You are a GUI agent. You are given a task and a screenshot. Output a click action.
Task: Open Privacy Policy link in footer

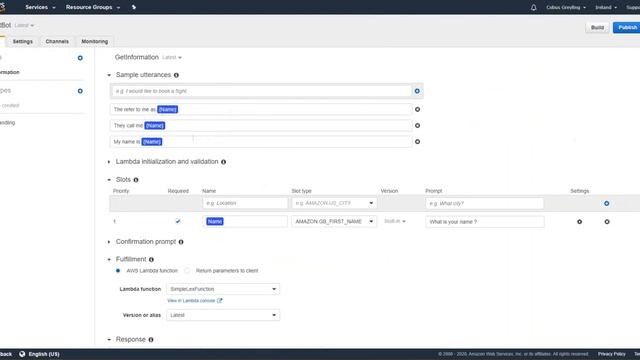click(611, 354)
